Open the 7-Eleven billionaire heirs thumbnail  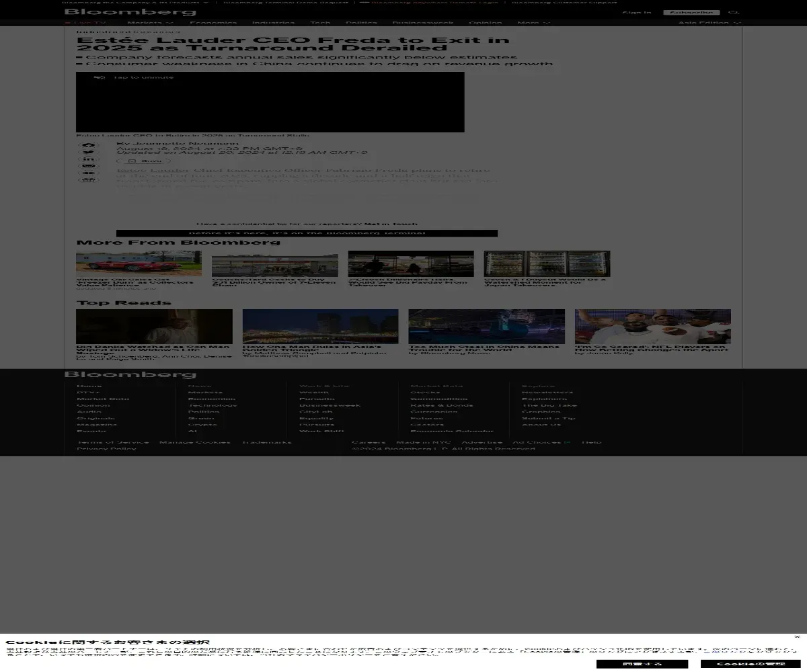point(411,263)
